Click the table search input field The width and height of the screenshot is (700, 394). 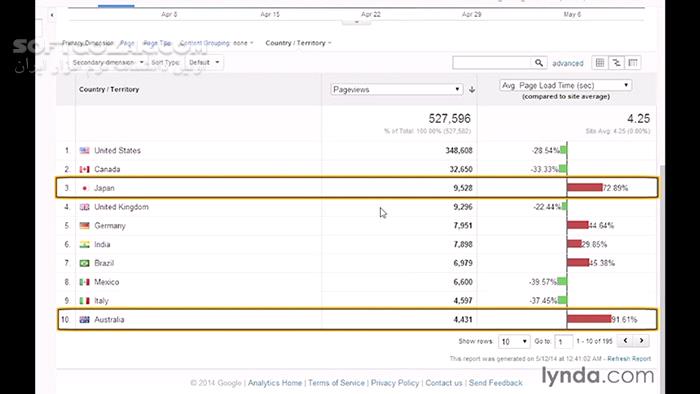[492, 63]
